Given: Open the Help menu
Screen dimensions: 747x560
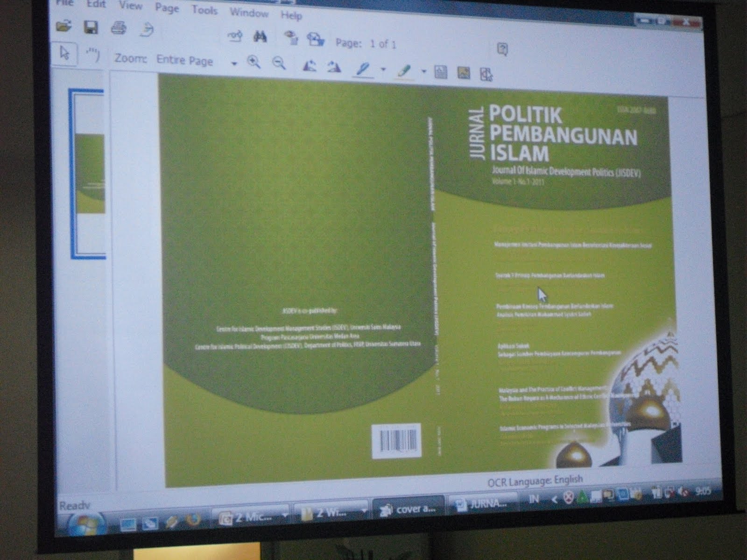Looking at the screenshot, I should coord(291,15).
